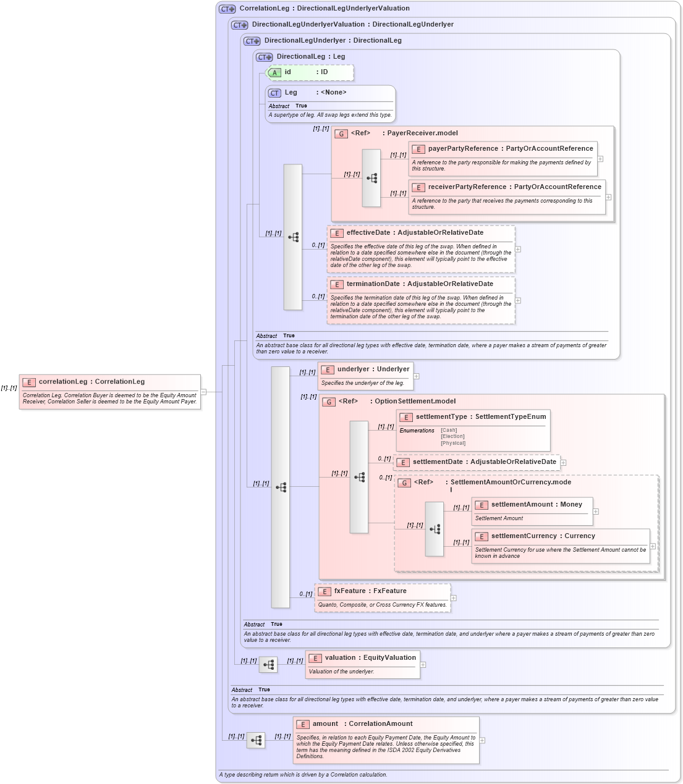Screen dimensions: 683x784
Task: Expand settlementCurrency with its plus box
Action: pyautogui.click(x=652, y=546)
